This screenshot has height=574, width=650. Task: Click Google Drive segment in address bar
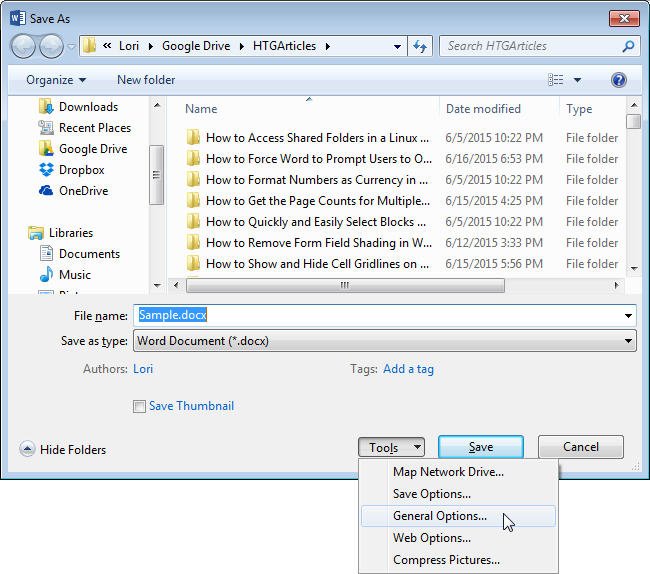[196, 46]
